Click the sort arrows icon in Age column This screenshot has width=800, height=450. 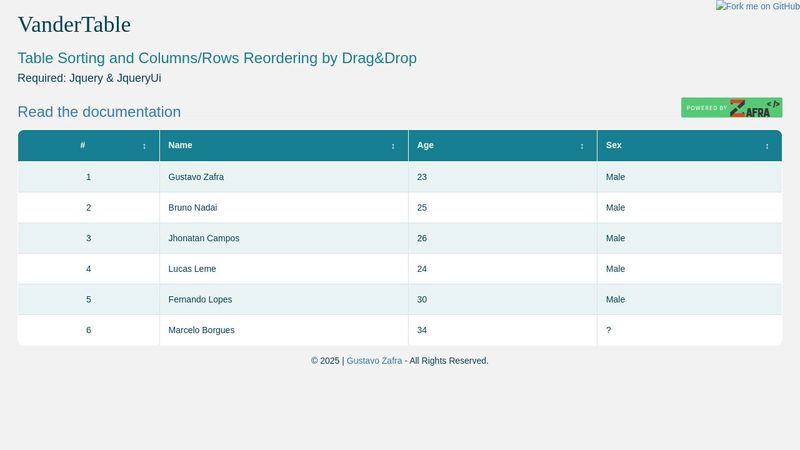(x=582, y=146)
